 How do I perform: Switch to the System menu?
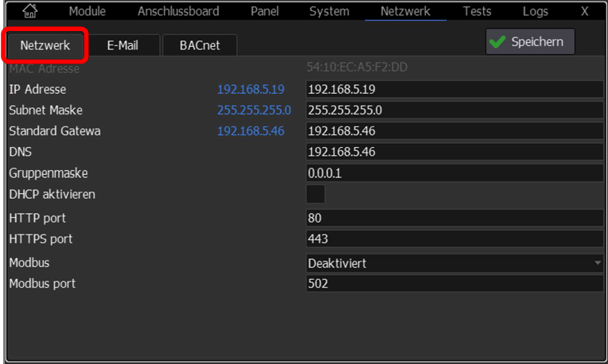tap(329, 11)
